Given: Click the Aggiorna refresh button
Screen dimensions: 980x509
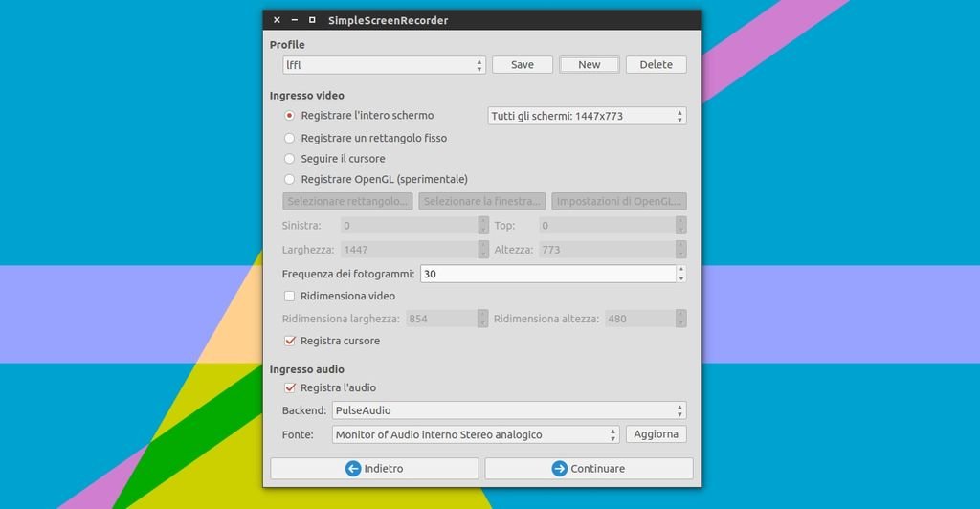Looking at the screenshot, I should click(657, 434).
